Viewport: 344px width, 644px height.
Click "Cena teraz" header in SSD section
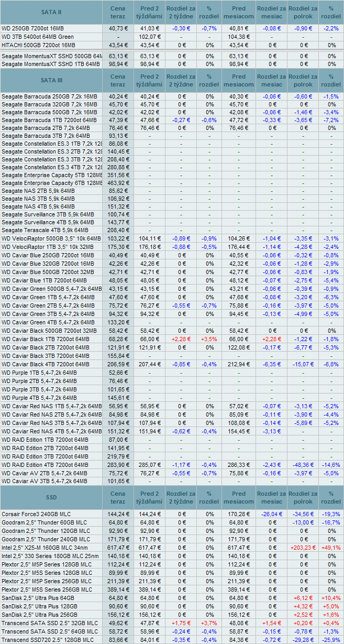pos(118,497)
